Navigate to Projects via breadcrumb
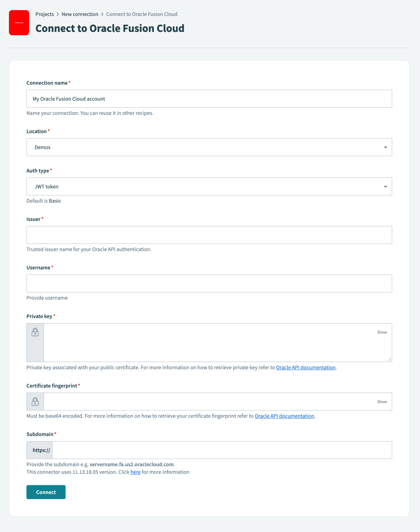 click(45, 14)
